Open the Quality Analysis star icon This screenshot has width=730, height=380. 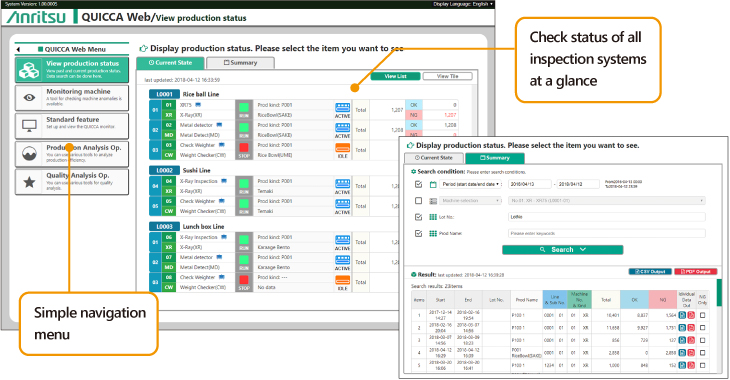(x=29, y=182)
